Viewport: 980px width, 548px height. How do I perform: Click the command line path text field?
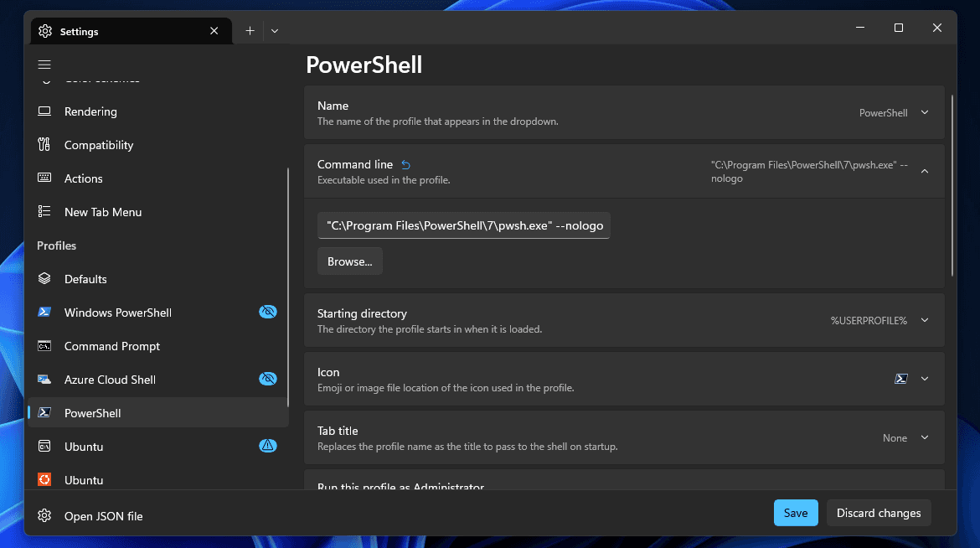[464, 225]
